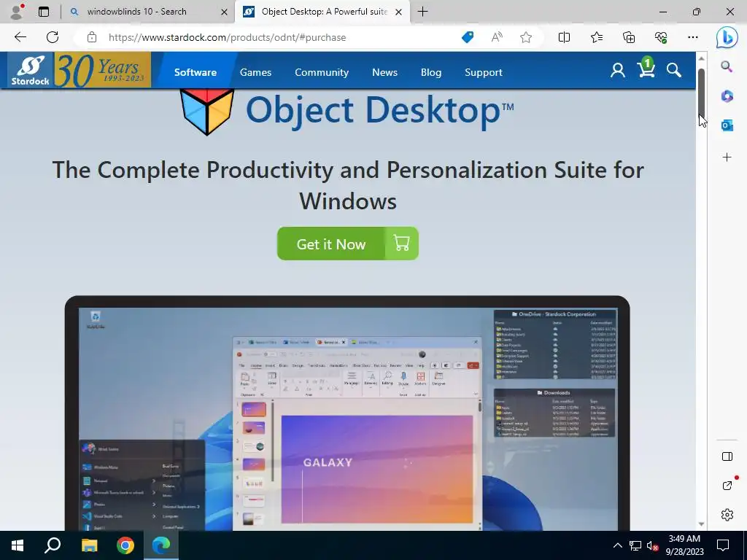747x560 pixels.
Task: View site information lock icon
Action: 92,37
